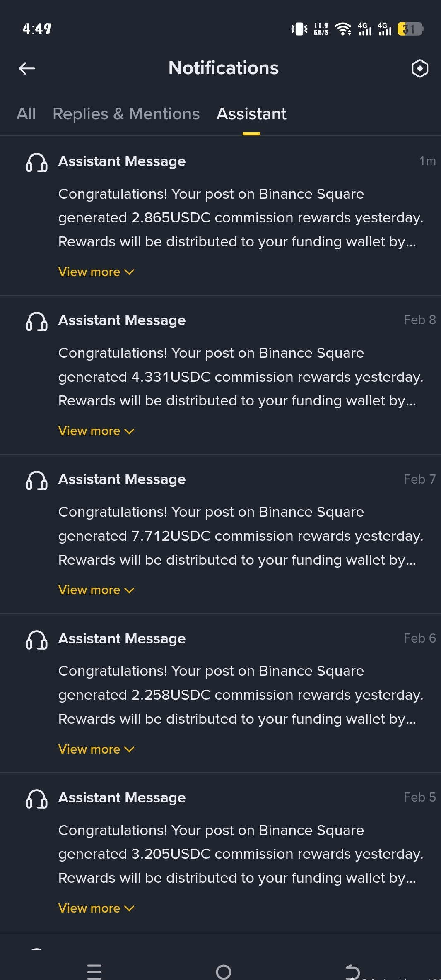This screenshot has height=980, width=441.
Task: Tap Android recent apps menu icon
Action: click(94, 971)
